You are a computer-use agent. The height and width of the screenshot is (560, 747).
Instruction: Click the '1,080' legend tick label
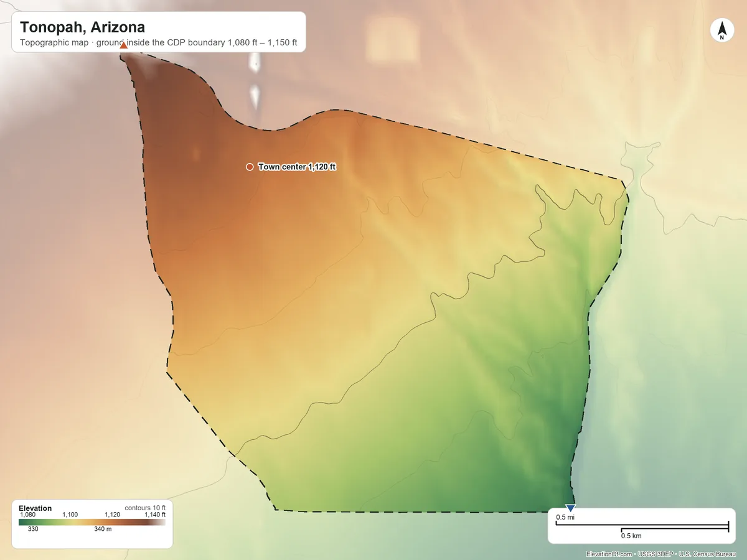(x=28, y=515)
